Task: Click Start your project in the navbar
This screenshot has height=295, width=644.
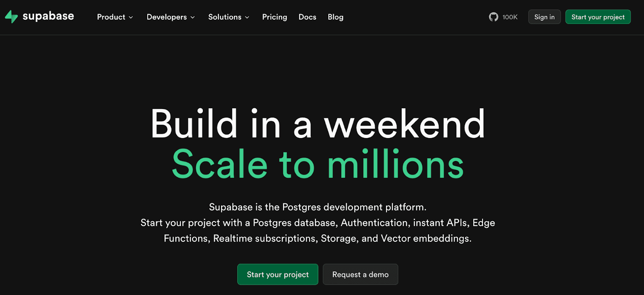Action: (598, 17)
